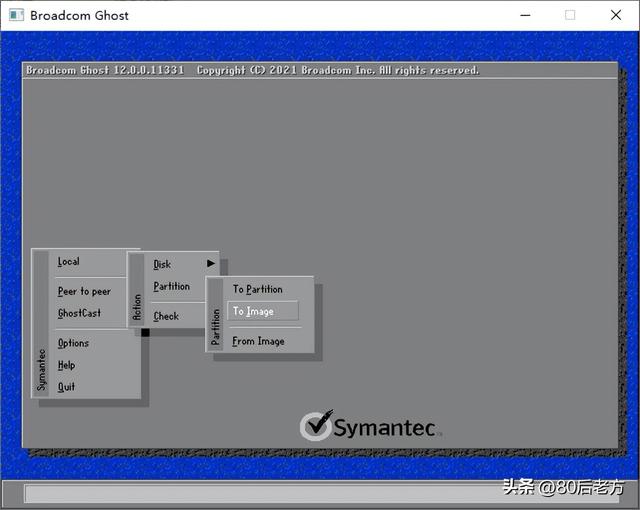Open the Options menu entry
The height and width of the screenshot is (510, 640).
pyautogui.click(x=73, y=343)
